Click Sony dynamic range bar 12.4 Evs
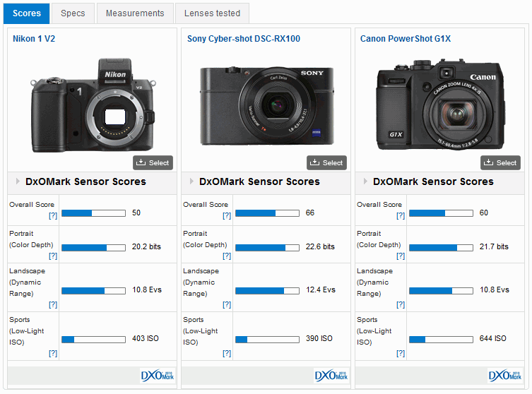This screenshot has width=532, height=394. [267, 291]
